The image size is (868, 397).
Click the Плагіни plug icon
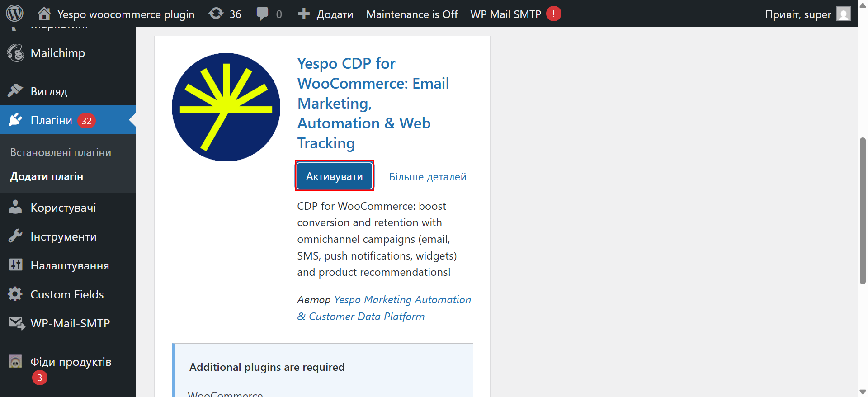coord(15,120)
